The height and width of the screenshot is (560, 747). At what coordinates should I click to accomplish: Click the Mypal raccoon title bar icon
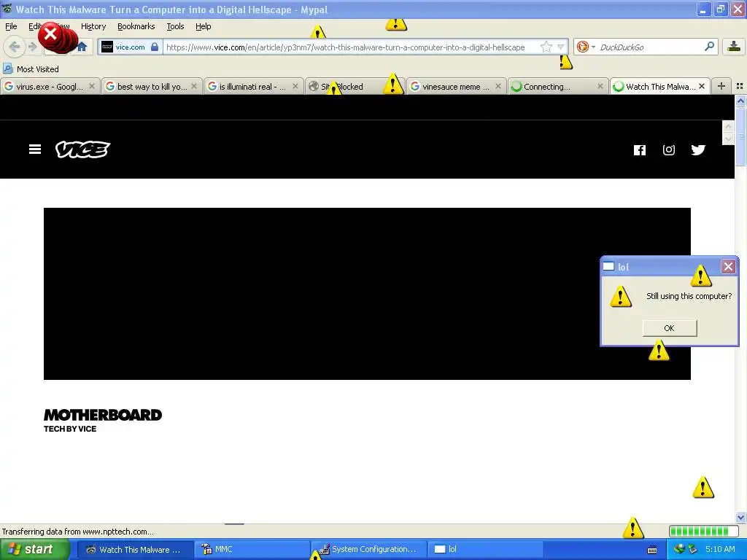click(7, 9)
